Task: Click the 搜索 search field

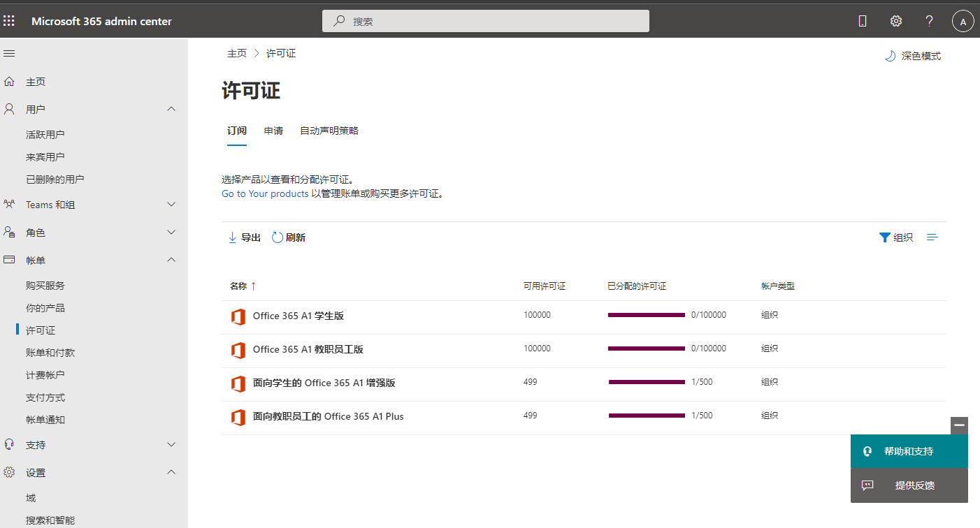Action: point(486,21)
